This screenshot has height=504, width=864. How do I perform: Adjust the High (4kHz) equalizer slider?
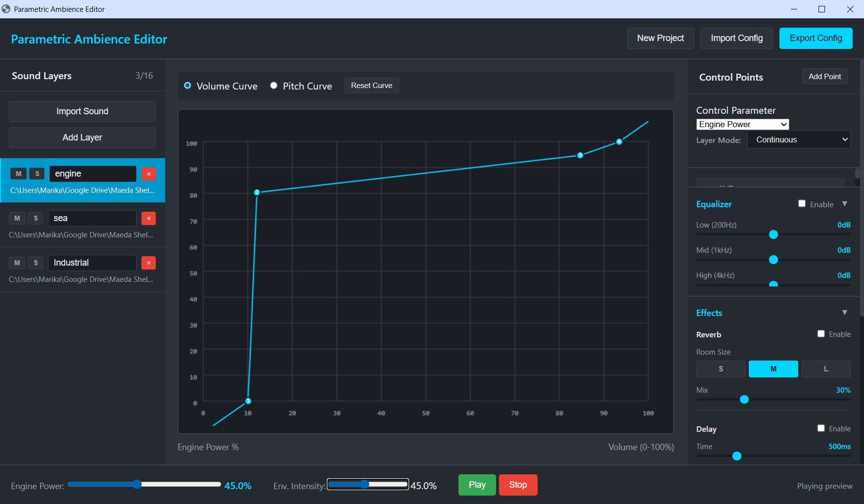(773, 284)
